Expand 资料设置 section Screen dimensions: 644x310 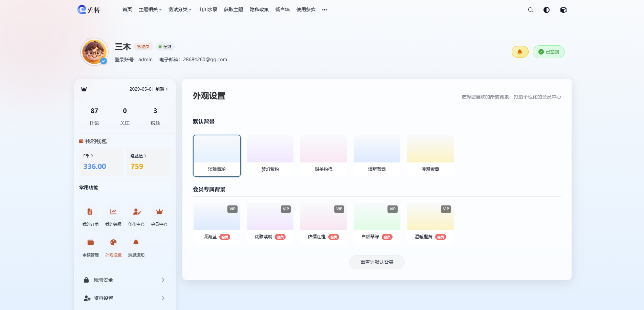pos(125,298)
